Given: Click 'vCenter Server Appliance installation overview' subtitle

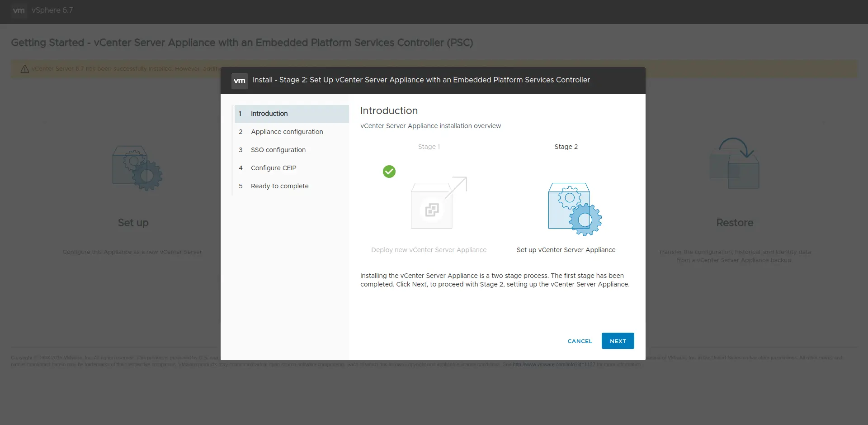Looking at the screenshot, I should point(430,126).
